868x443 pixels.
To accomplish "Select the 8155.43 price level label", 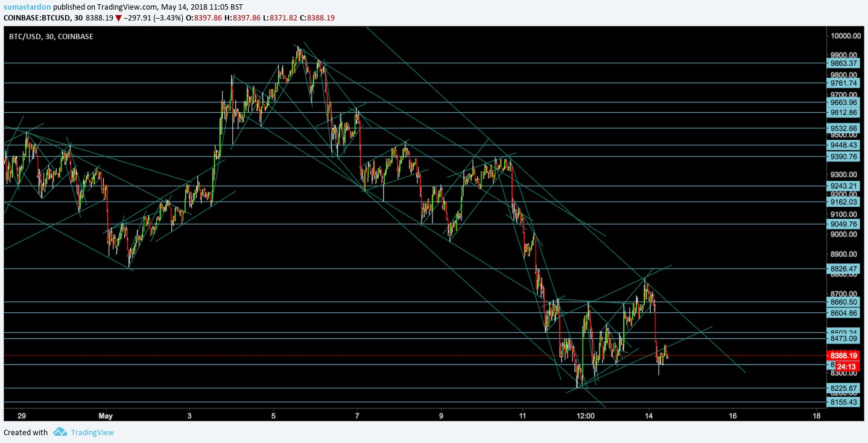I will click(843, 402).
